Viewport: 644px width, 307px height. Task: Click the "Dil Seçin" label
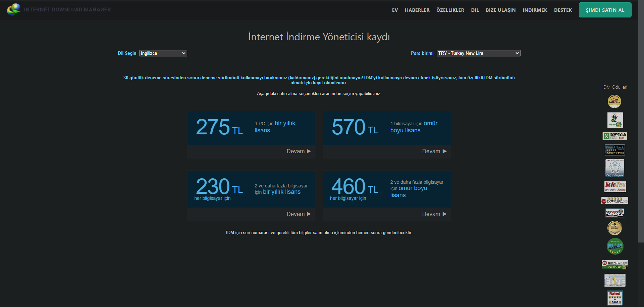point(127,53)
